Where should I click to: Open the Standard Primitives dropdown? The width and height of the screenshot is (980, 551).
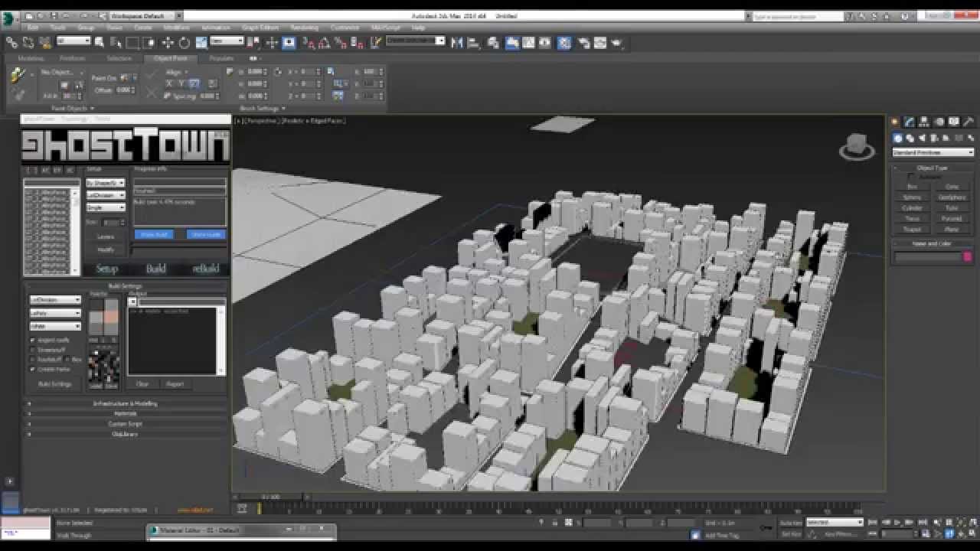pyautogui.click(x=933, y=152)
